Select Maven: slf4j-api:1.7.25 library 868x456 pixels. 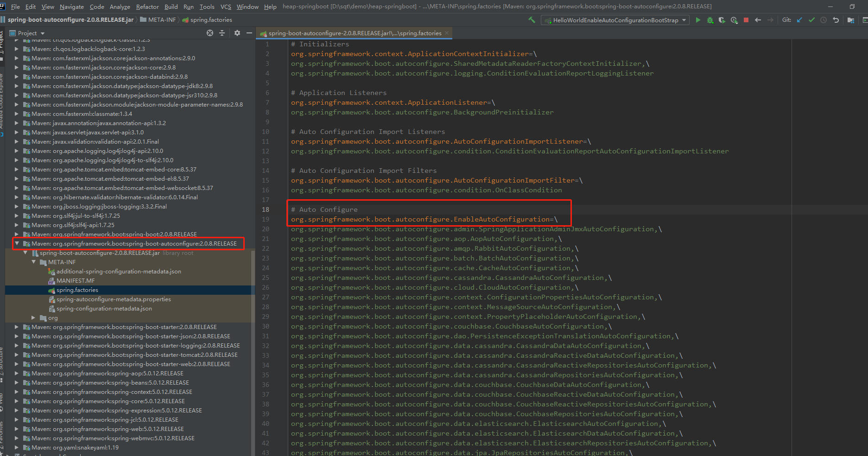coord(73,225)
